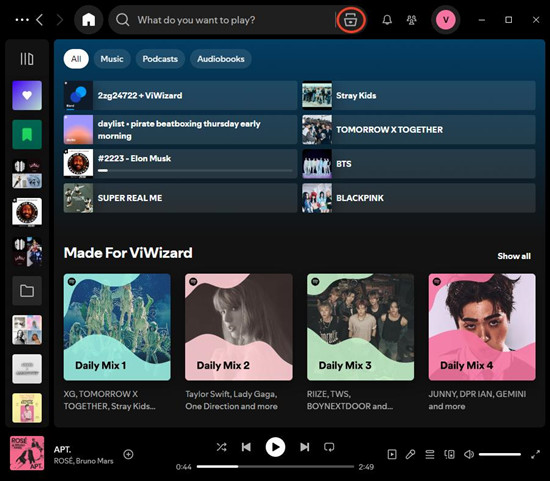Enter full screen mode

535,455
